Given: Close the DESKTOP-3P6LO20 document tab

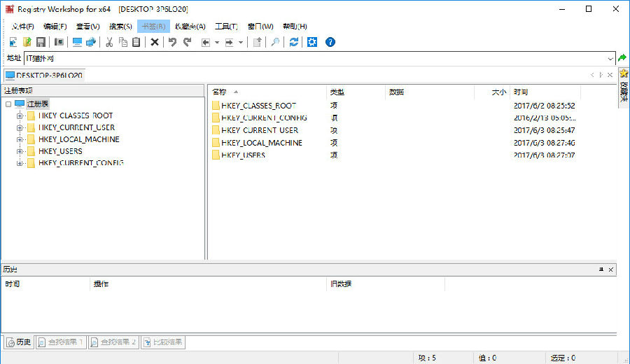Looking at the screenshot, I should tap(610, 75).
